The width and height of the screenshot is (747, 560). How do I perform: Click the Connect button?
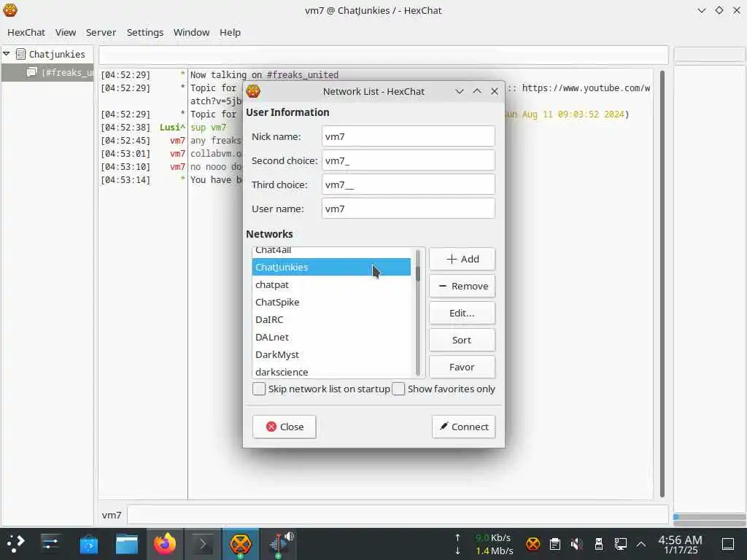click(x=463, y=427)
